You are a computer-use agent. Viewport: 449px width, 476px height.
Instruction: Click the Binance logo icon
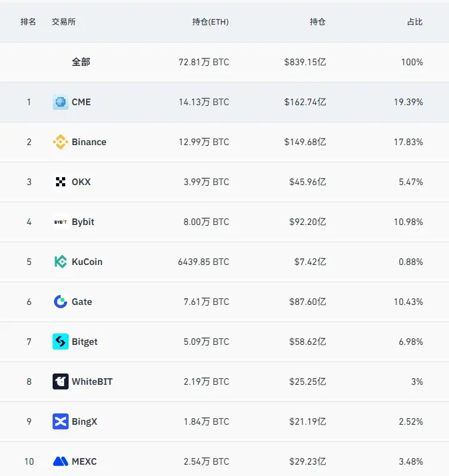point(61,142)
